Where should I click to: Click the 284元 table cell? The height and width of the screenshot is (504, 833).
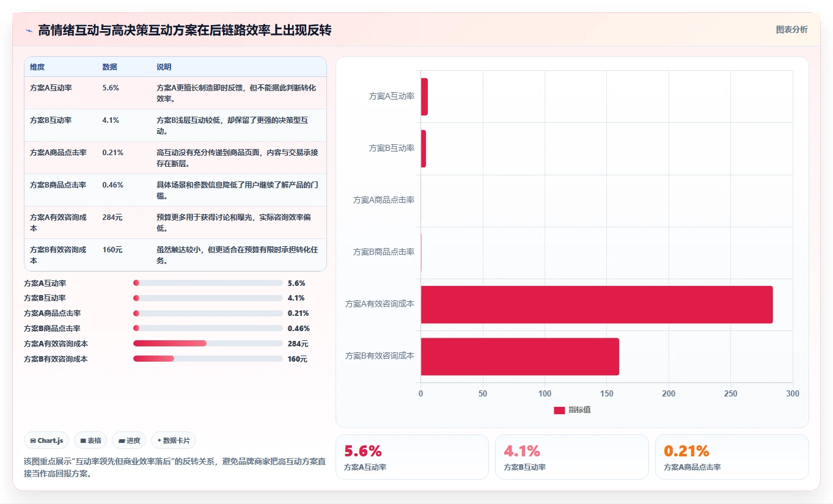point(112,217)
